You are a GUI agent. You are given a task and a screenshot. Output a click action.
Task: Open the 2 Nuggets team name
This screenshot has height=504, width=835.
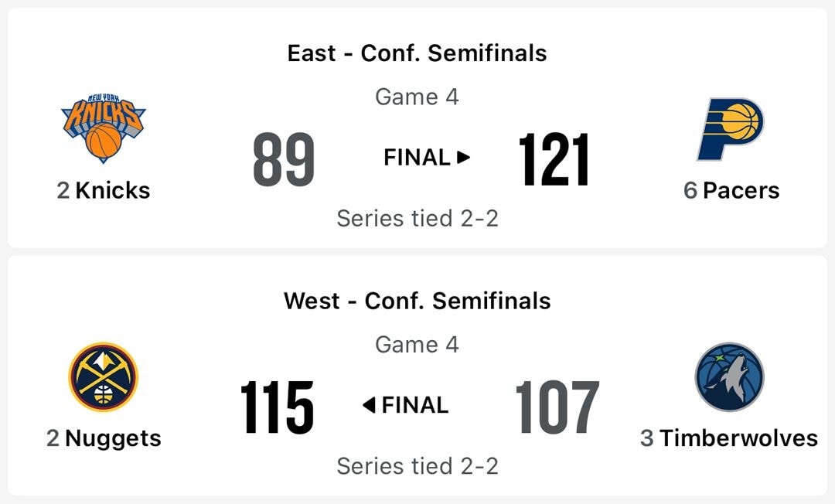[104, 438]
